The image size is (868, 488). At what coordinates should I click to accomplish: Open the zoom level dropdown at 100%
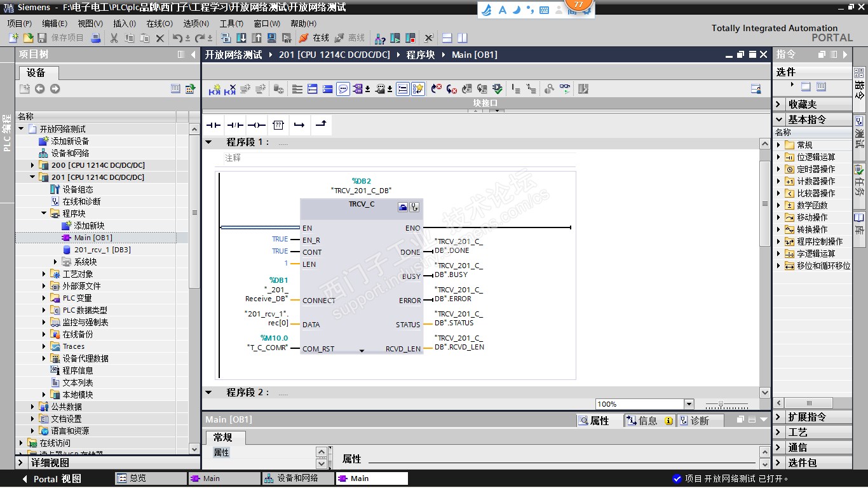[689, 404]
